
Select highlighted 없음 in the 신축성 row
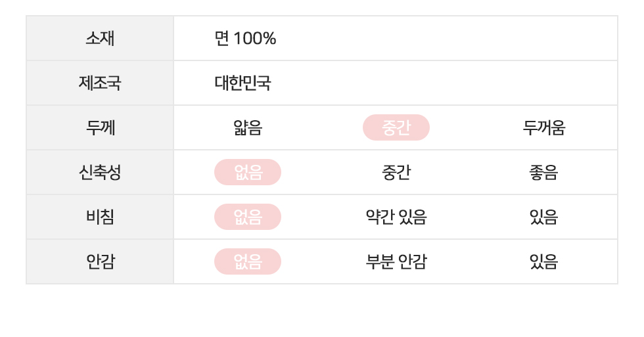tap(248, 172)
